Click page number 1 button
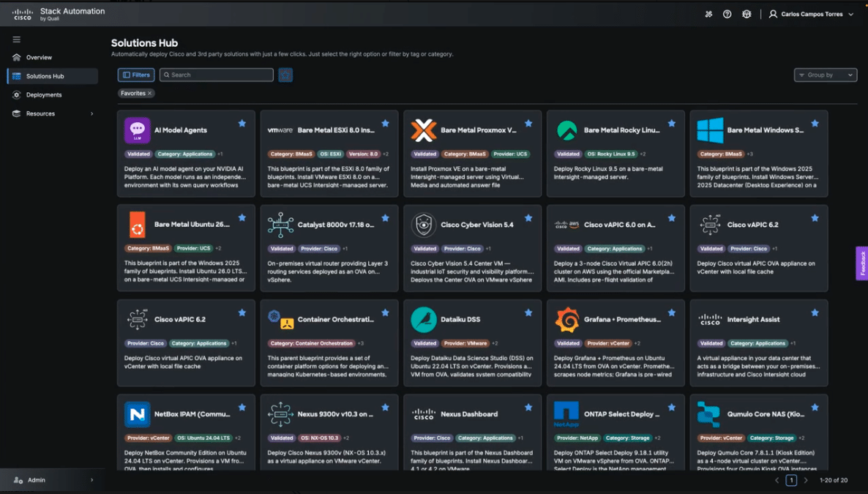The image size is (868, 494). (791, 480)
